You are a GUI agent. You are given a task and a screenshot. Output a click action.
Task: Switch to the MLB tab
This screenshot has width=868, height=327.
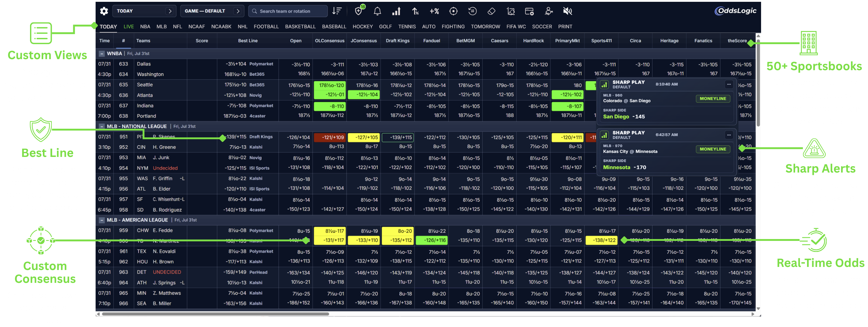(x=161, y=27)
